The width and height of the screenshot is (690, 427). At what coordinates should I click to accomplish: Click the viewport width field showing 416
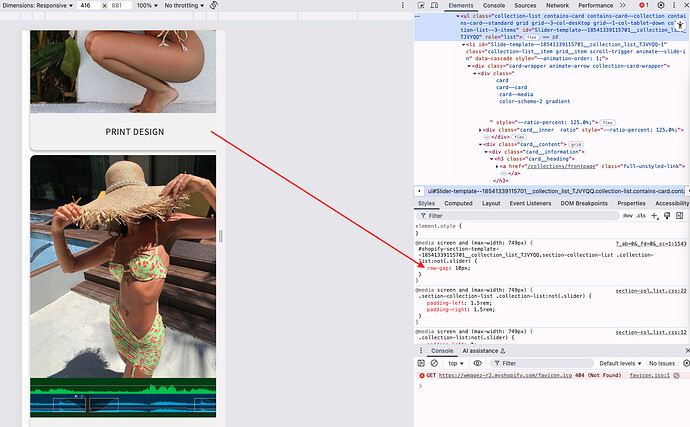coord(89,5)
